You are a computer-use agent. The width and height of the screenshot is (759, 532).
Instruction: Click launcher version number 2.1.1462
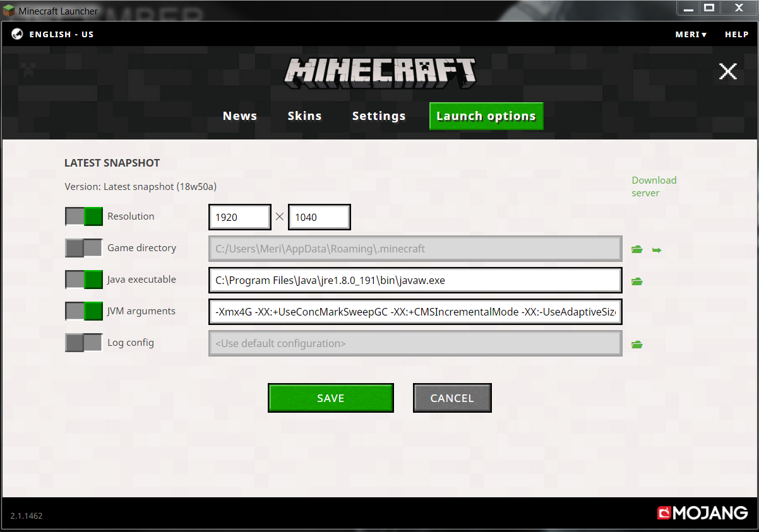(27, 516)
